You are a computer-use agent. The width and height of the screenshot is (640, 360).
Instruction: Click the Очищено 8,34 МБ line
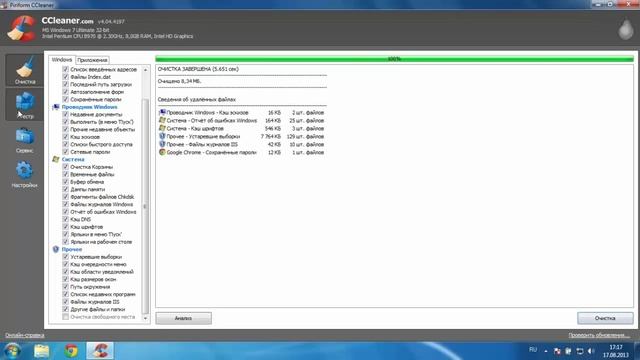click(179, 81)
